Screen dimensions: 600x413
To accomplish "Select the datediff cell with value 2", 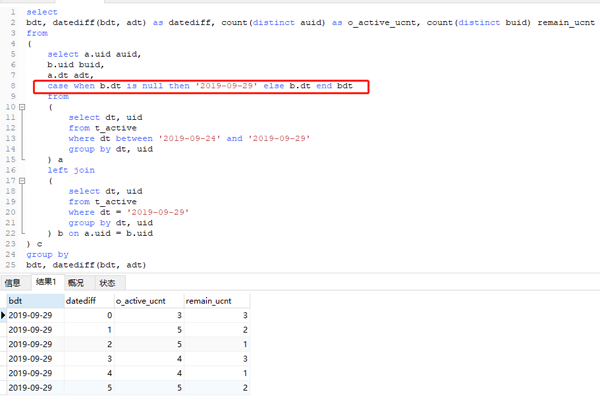I will click(x=87, y=343).
